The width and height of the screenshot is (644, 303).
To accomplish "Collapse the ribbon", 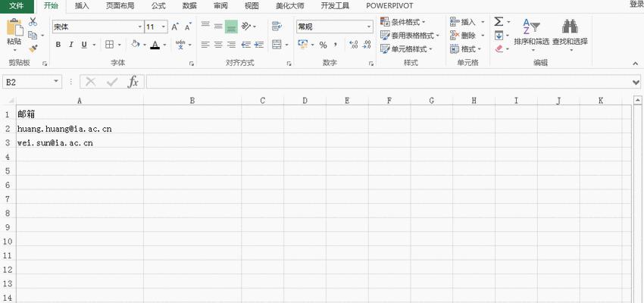I will point(636,64).
